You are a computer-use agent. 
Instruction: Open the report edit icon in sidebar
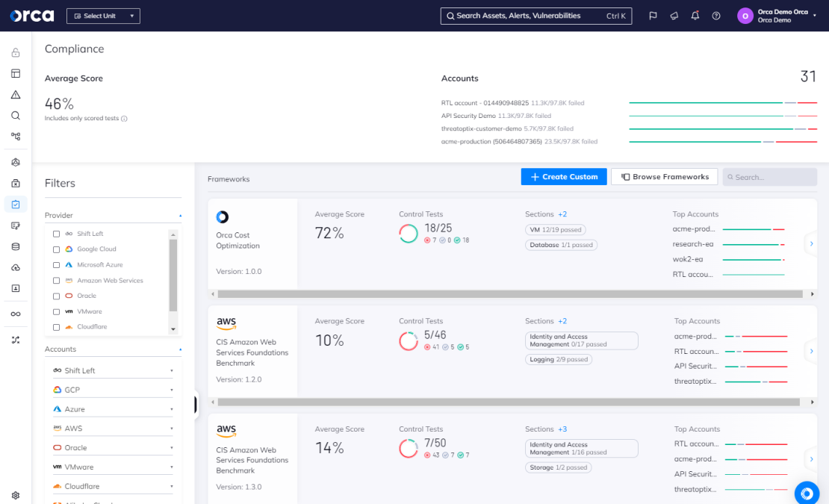(16, 225)
